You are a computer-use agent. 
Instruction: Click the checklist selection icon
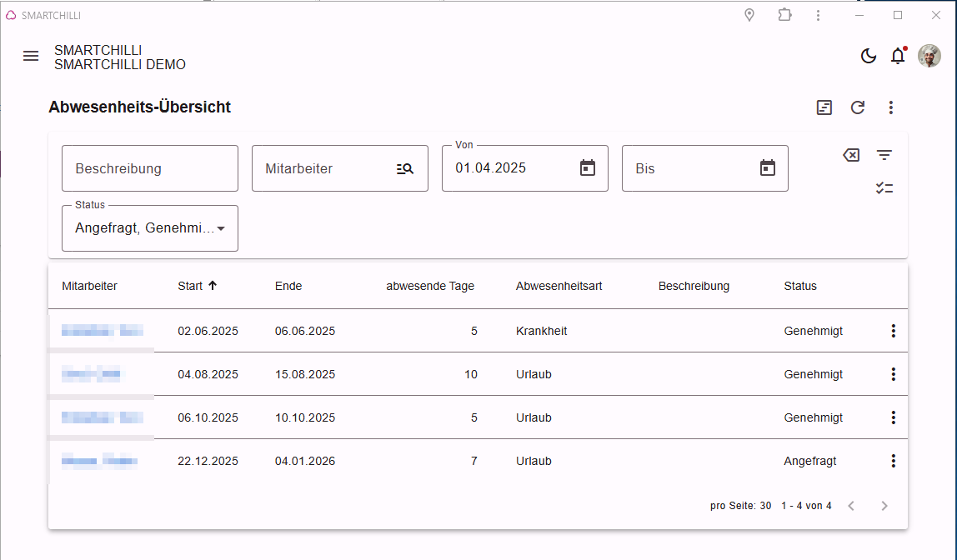coord(884,187)
